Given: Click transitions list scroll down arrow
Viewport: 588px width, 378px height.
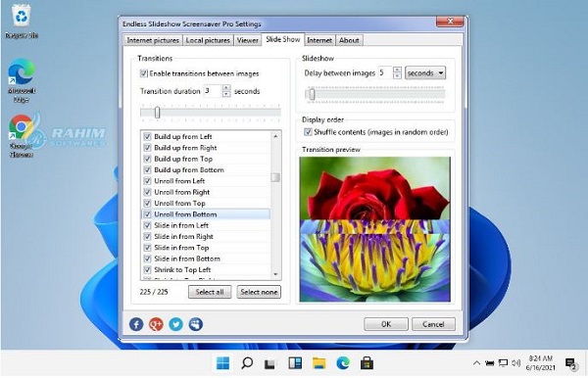Looking at the screenshot, I should [x=275, y=274].
